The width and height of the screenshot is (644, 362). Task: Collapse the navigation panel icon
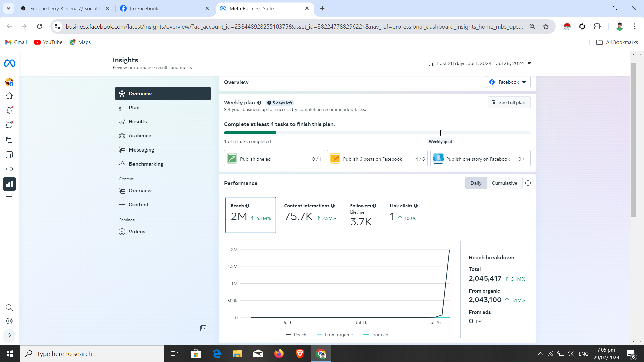coord(203,328)
